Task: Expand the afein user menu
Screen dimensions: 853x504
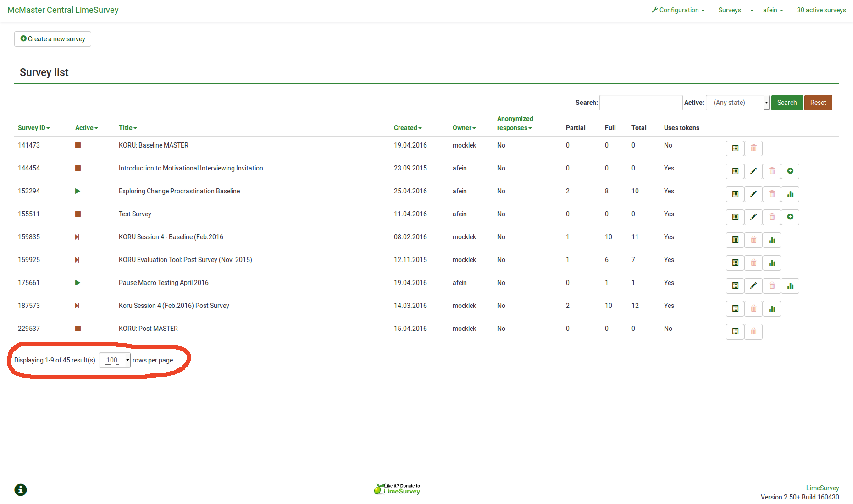Action: [773, 10]
